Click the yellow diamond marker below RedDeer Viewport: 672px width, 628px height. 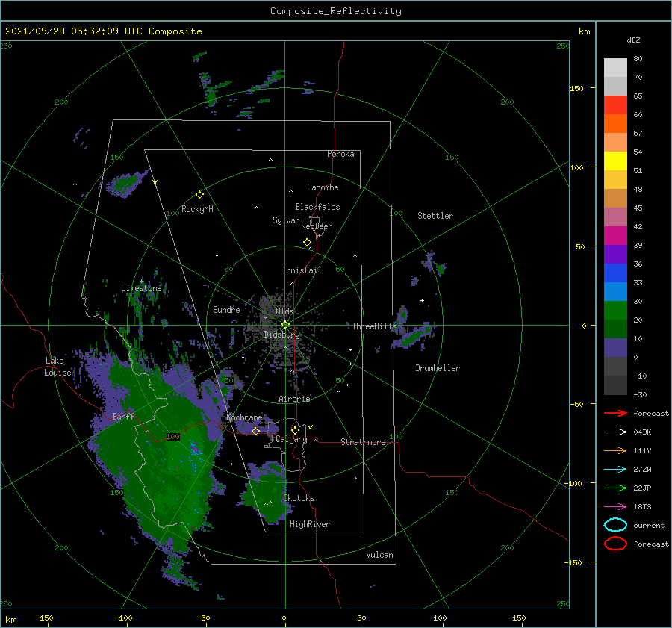307,243
